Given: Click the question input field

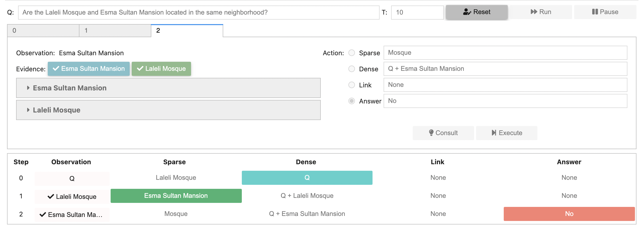Looking at the screenshot, I should [199, 13].
